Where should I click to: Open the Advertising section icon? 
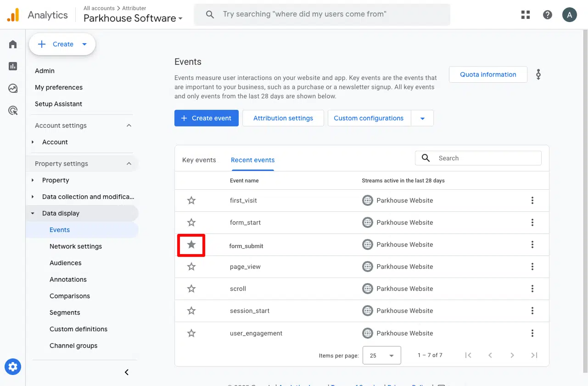tap(12, 110)
